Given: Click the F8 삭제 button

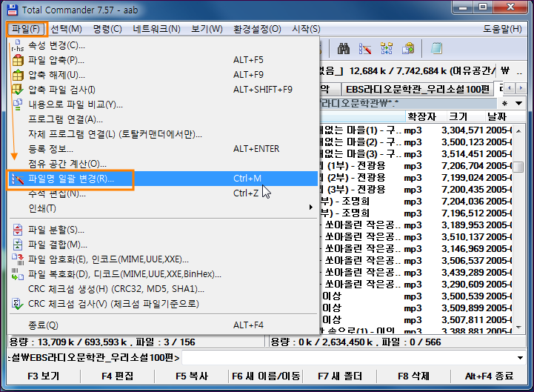Looking at the screenshot, I should [x=413, y=376].
